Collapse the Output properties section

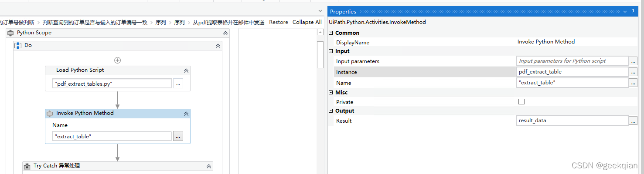point(331,111)
